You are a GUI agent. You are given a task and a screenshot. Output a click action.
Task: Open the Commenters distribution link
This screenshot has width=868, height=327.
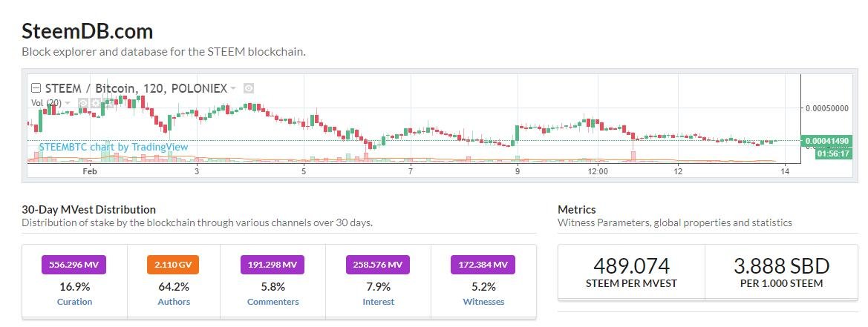273,302
